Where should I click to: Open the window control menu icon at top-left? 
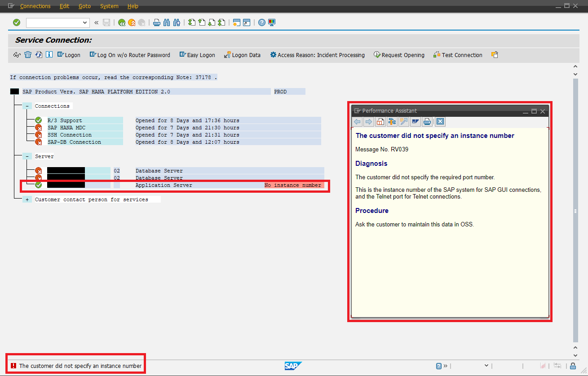11,6
